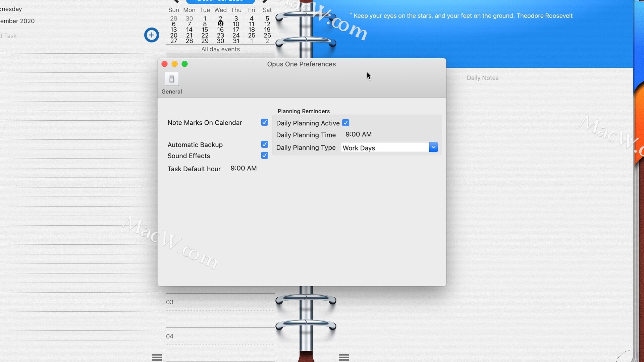Close the Opus One Preferences window
Screen dimensions: 644x362
point(164,64)
